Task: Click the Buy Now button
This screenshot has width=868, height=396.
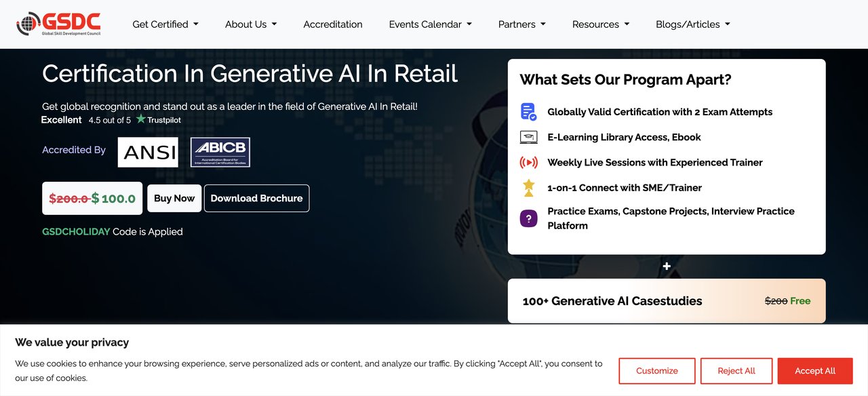Action: [x=174, y=198]
